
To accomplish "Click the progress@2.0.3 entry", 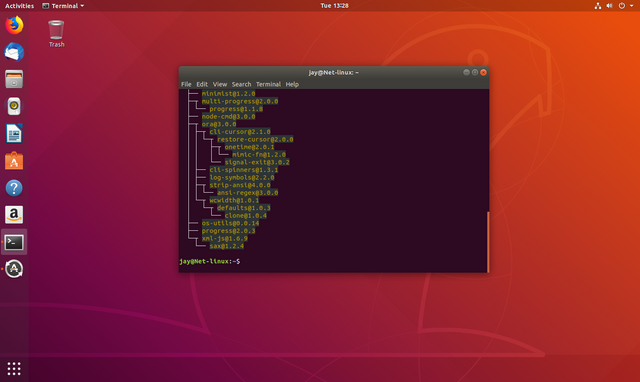I will coord(228,231).
